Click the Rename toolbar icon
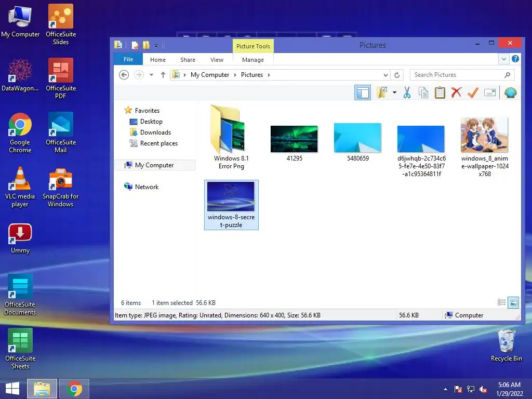The image size is (532, 399). pyautogui.click(x=489, y=92)
